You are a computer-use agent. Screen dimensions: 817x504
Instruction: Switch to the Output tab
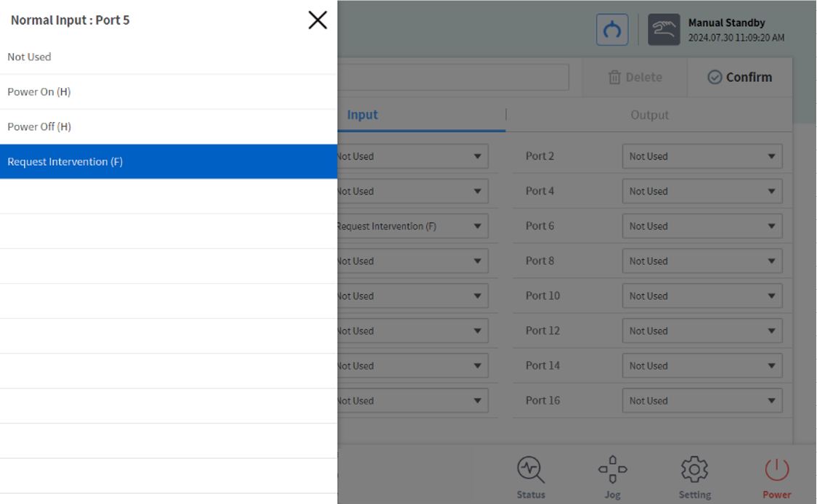pyautogui.click(x=649, y=115)
